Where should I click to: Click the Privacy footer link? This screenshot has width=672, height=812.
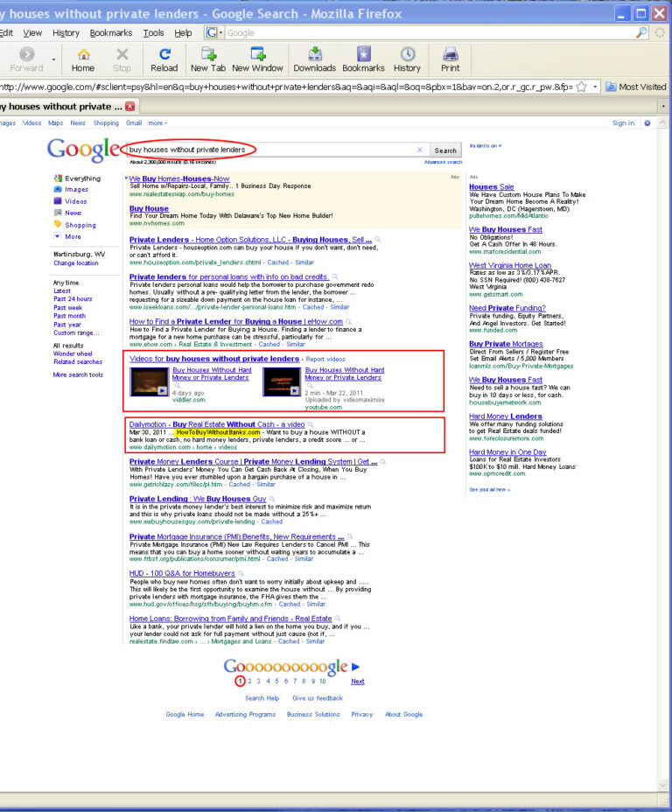362,715
